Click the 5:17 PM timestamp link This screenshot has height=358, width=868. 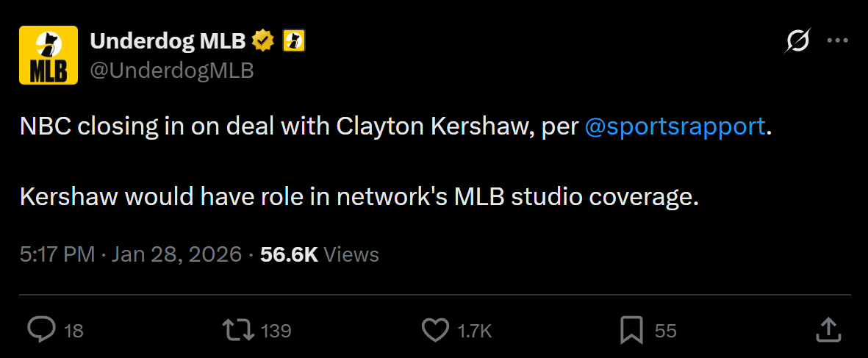coord(57,254)
